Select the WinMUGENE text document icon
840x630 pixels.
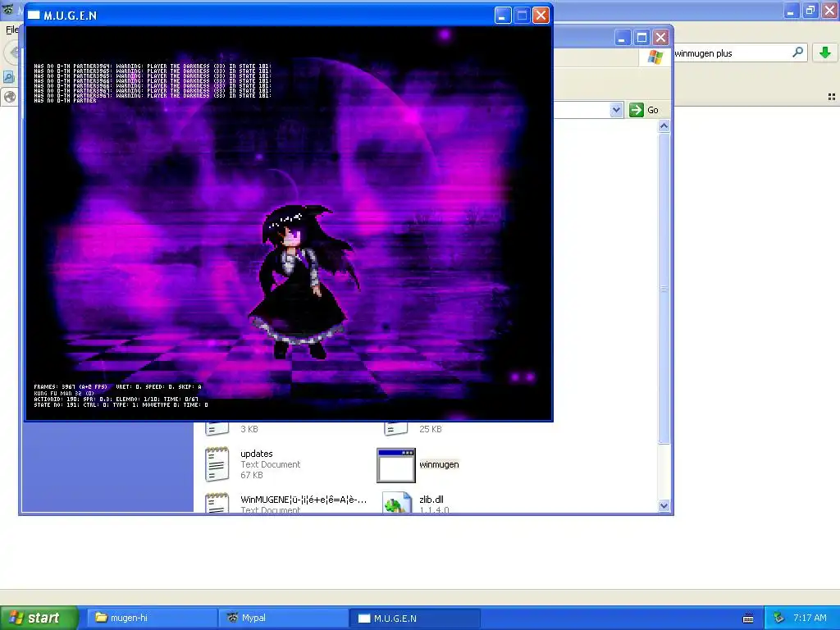click(x=217, y=503)
